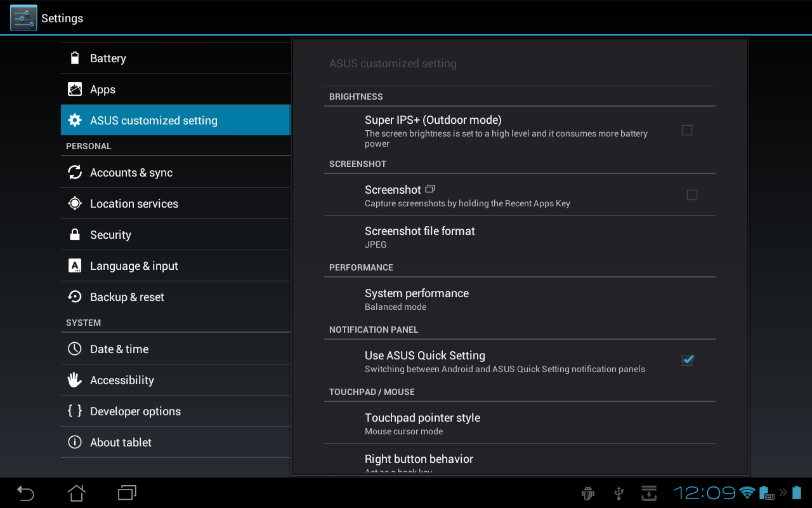The height and width of the screenshot is (508, 812).
Task: Click the Apps icon in sidebar
Action: (x=75, y=90)
